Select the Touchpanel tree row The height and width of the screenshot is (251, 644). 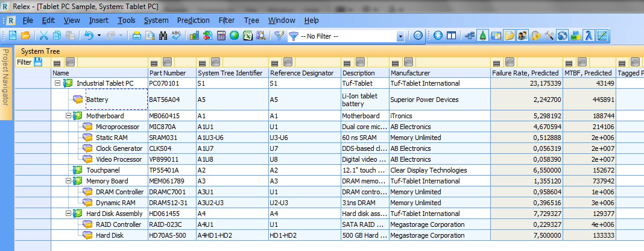[103, 170]
